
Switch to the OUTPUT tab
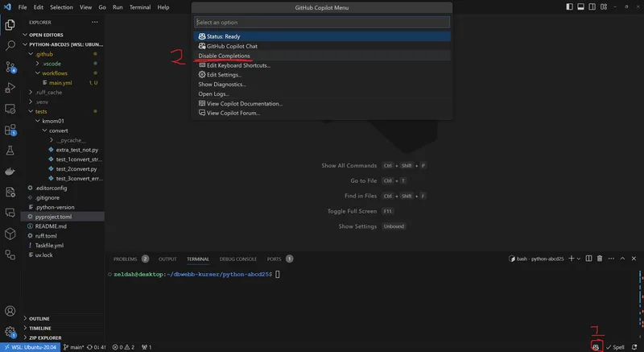tap(167, 259)
